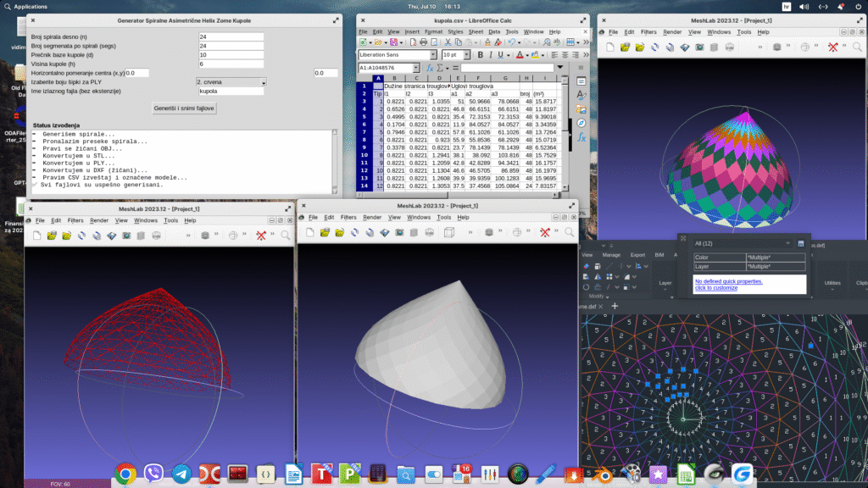Open Telegram from the dock

coord(181,474)
